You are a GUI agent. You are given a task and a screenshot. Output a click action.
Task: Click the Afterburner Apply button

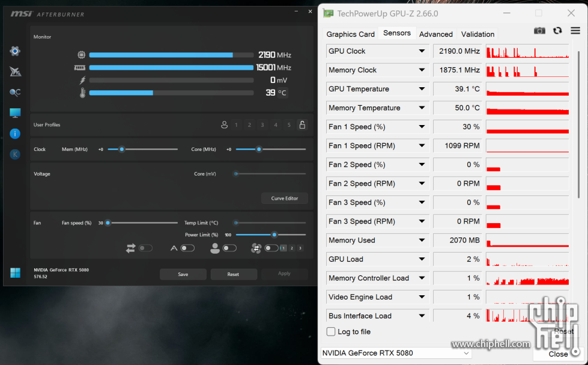[x=284, y=274]
